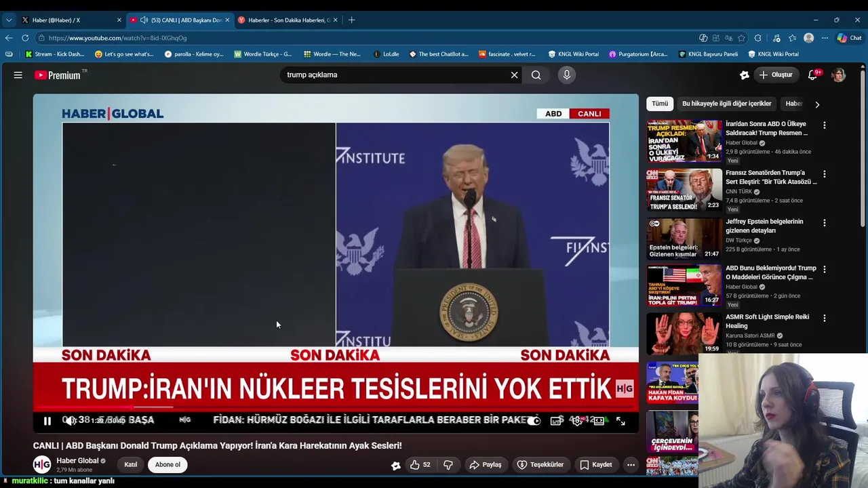
Task: Open the browser 'Chat' copilot button
Action: click(850, 38)
